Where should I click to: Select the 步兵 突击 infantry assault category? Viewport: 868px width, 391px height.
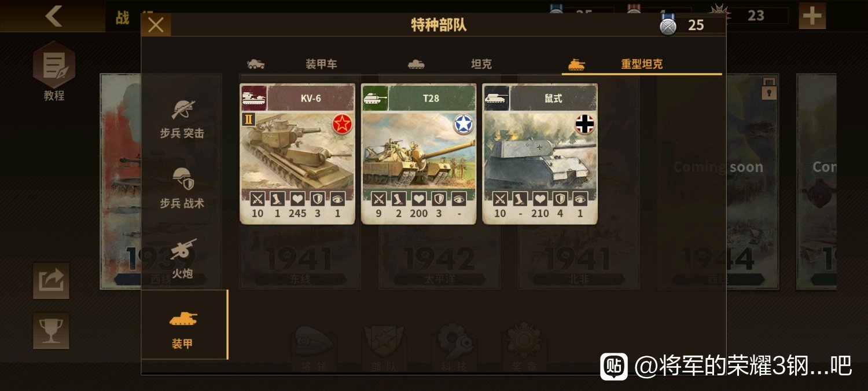pyautogui.click(x=183, y=119)
